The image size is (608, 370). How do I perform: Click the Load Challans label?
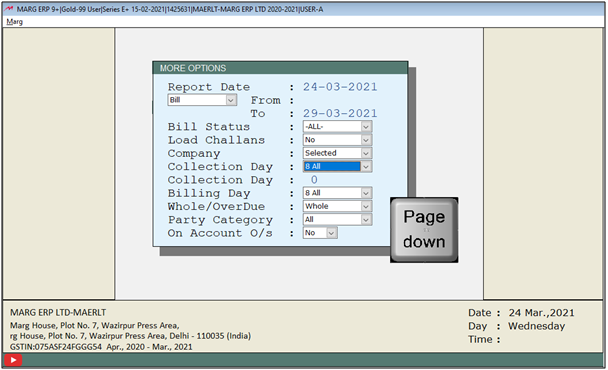[x=216, y=140]
